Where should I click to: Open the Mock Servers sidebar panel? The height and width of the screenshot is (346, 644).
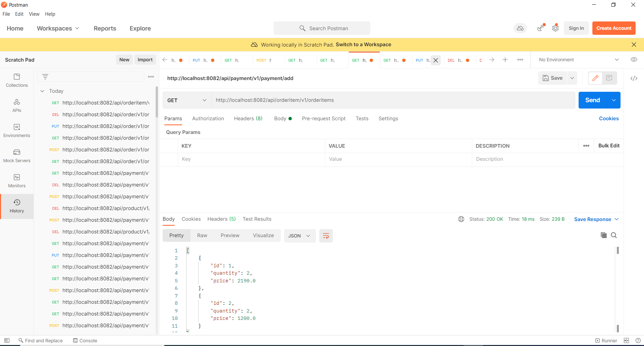coord(17,156)
